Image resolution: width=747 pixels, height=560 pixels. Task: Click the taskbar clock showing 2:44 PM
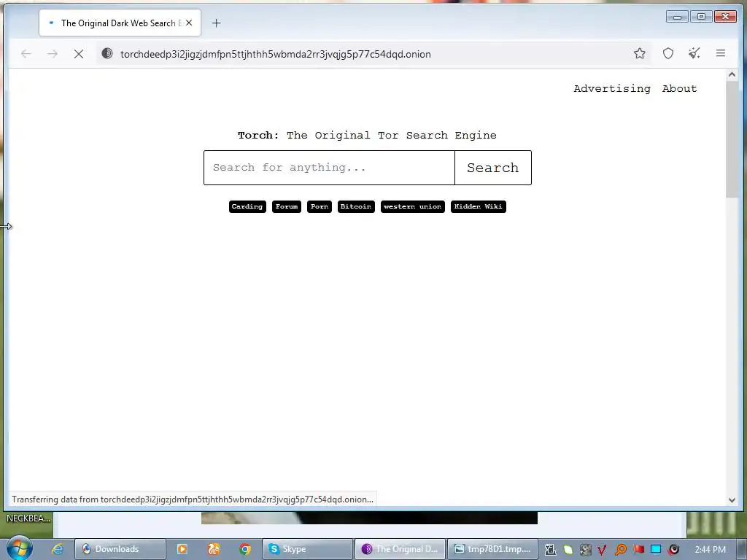tap(711, 550)
